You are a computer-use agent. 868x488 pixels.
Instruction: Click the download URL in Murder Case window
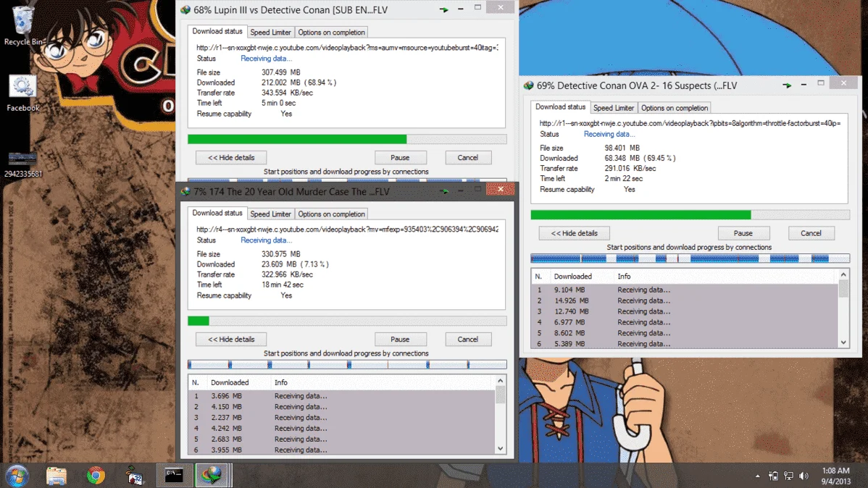347,229
